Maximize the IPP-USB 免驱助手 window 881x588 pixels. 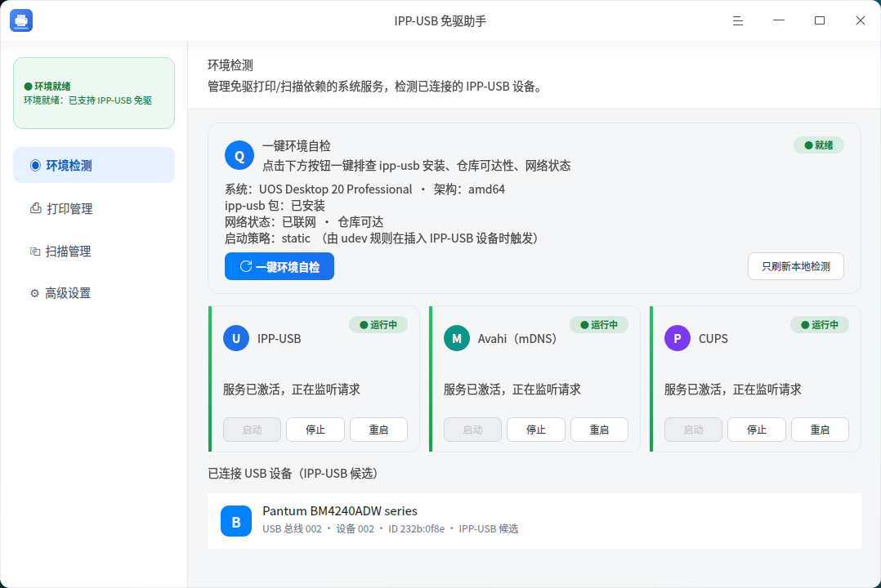point(820,20)
